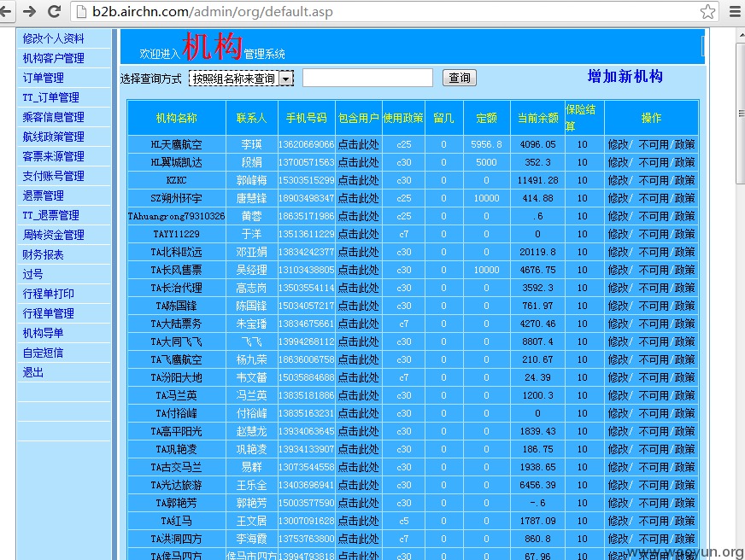Open 修改个人资料 in sidebar
Image resolution: width=745 pixels, height=560 pixels.
(53, 38)
